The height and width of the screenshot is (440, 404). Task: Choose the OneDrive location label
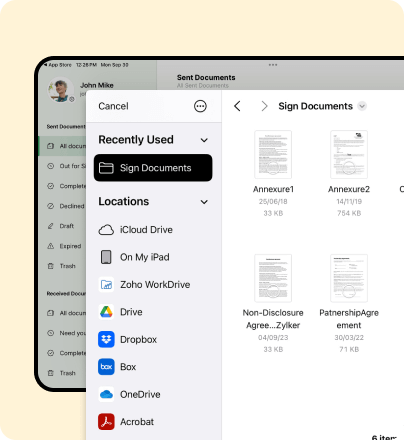140,394
